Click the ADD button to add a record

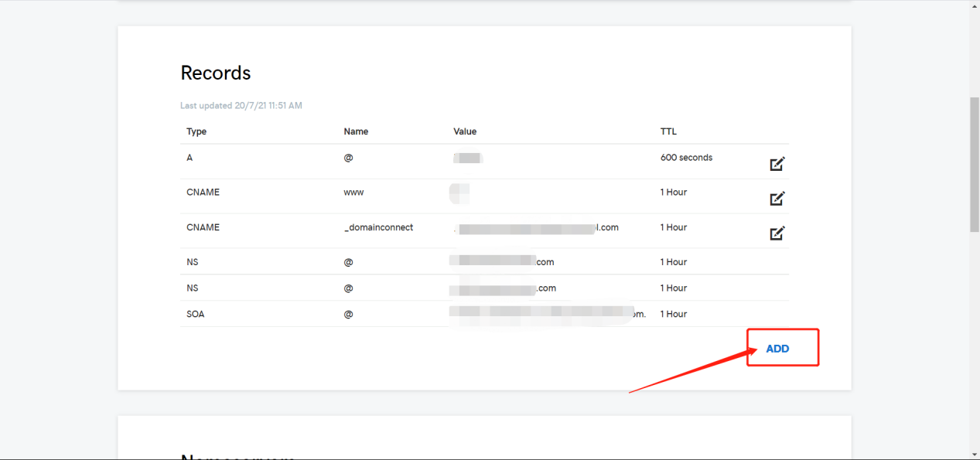(x=777, y=349)
